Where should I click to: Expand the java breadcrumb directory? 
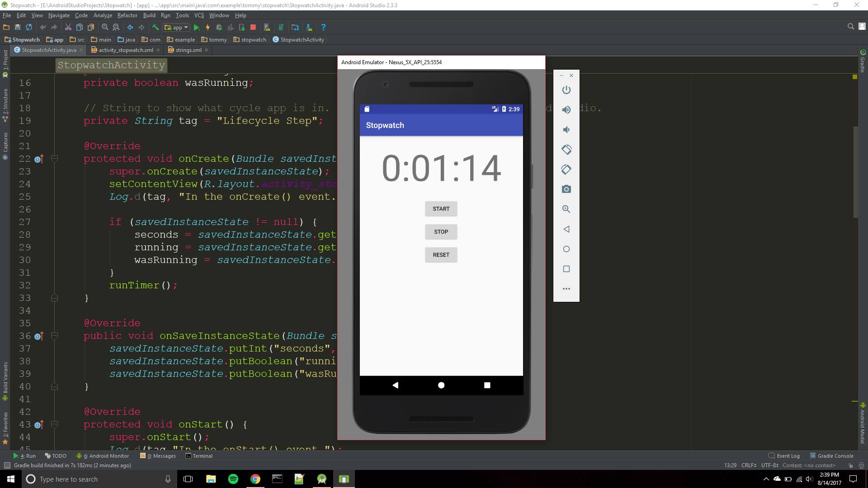(128, 39)
